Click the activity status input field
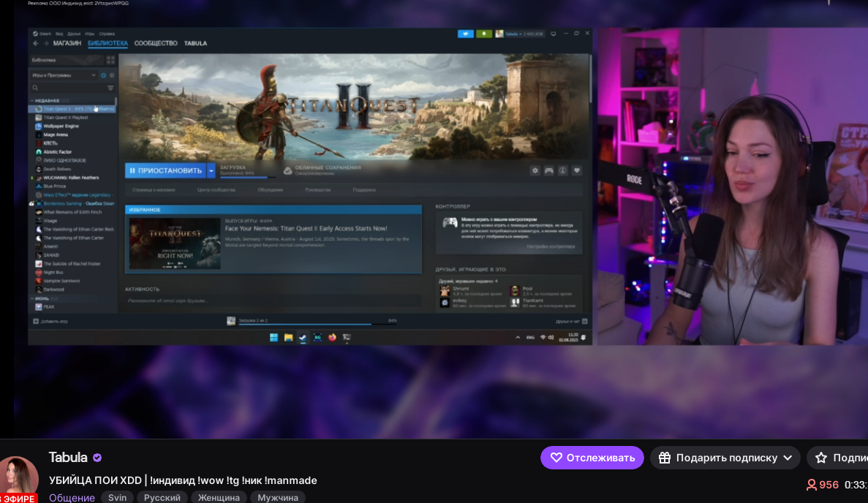The image size is (868, 503). point(273,300)
